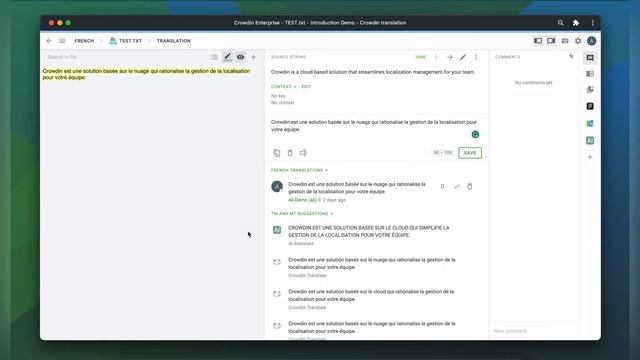Open third right sidebar panel icon

[590, 90]
